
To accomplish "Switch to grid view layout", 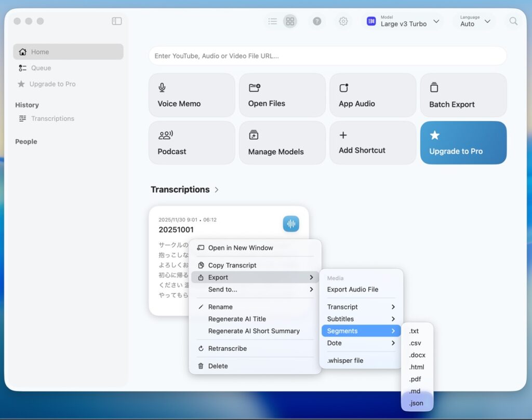I will coord(290,21).
